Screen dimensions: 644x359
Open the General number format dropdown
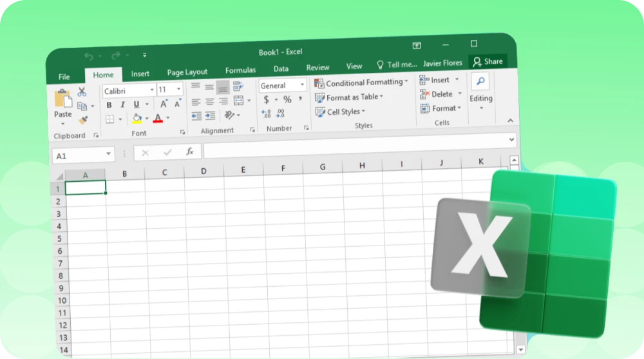[302, 84]
